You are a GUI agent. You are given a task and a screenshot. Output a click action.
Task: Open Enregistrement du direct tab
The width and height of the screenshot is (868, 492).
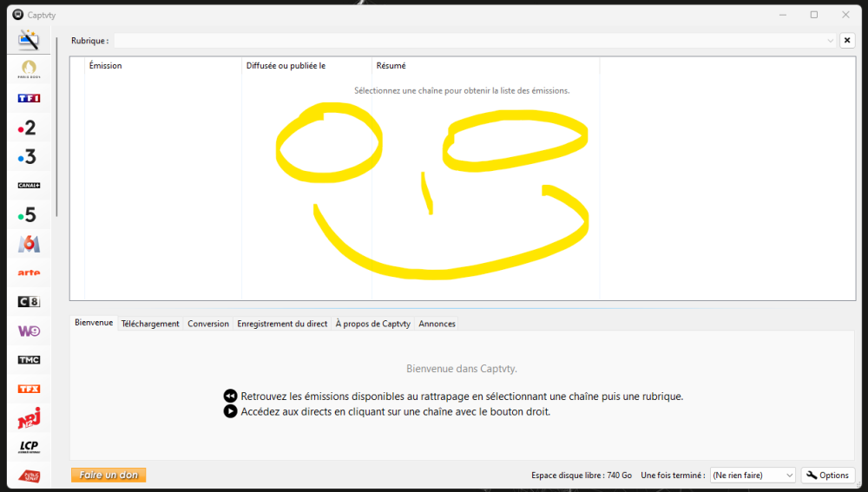click(282, 324)
